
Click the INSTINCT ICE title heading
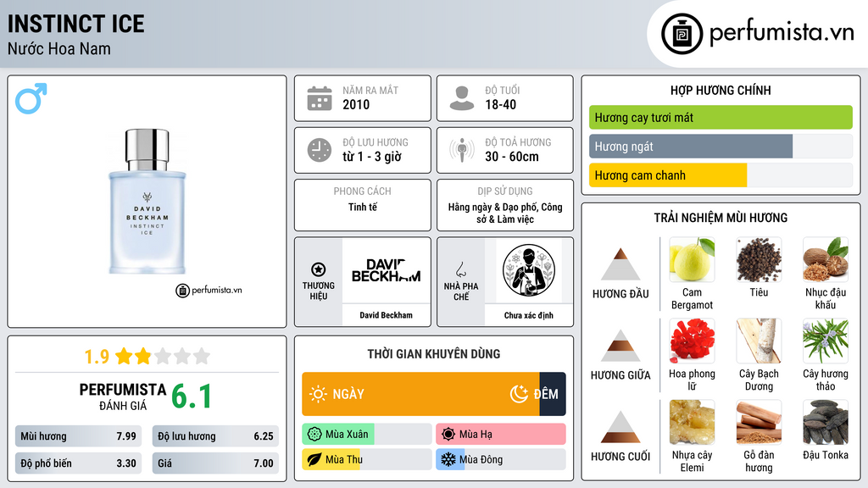75,24
